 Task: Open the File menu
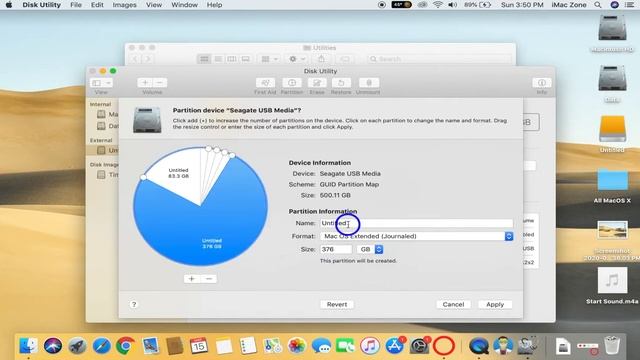pyautogui.click(x=76, y=5)
